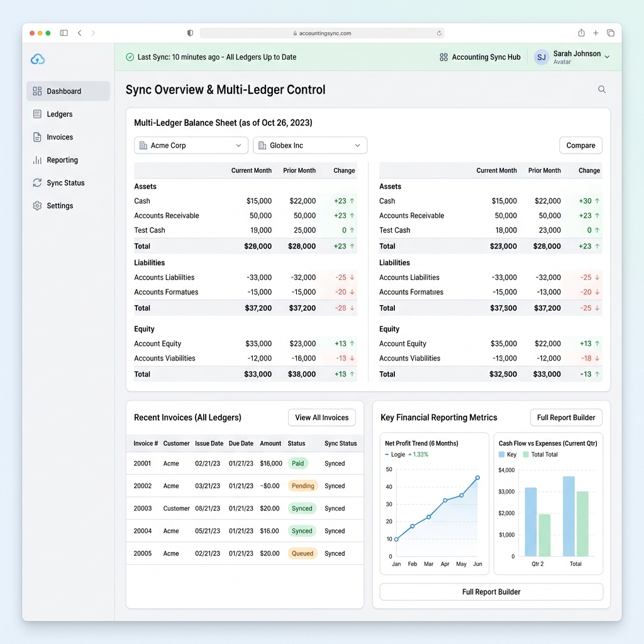This screenshot has height=644, width=644.
Task: Click the Queued status badge for invoice 20005
Action: (x=303, y=553)
